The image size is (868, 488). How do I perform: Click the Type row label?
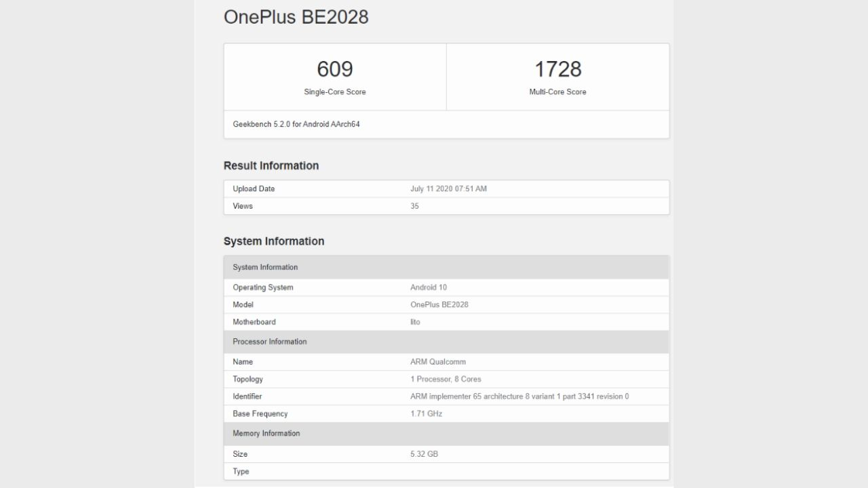(241, 472)
